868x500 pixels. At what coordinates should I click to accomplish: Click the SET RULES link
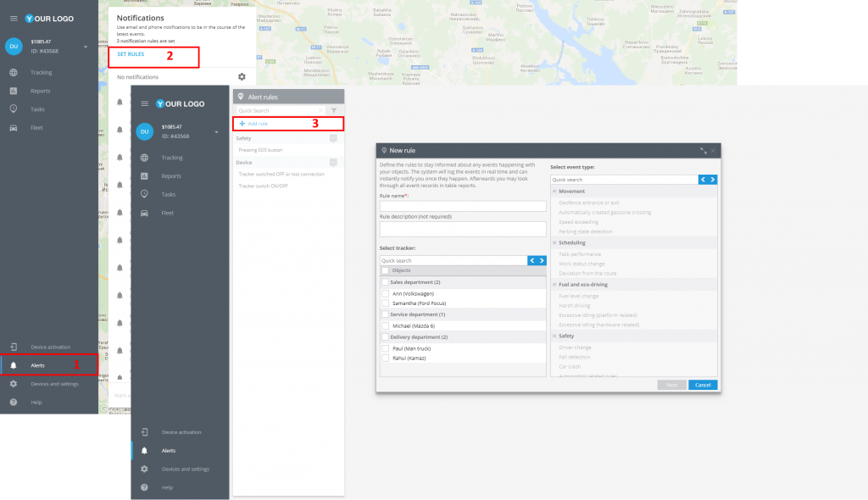[x=131, y=54]
